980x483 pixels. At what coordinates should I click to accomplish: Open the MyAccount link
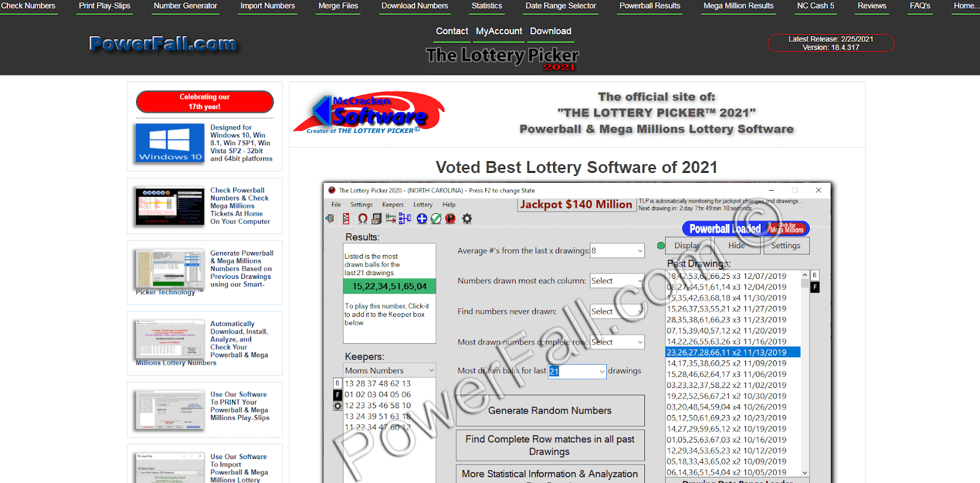499,31
